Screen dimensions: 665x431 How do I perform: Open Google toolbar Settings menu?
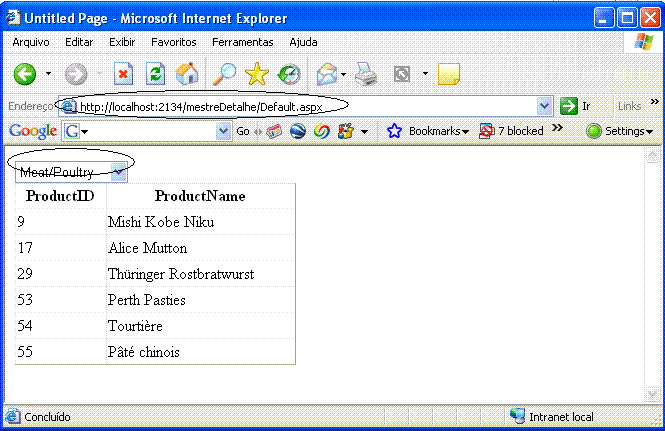coord(620,131)
